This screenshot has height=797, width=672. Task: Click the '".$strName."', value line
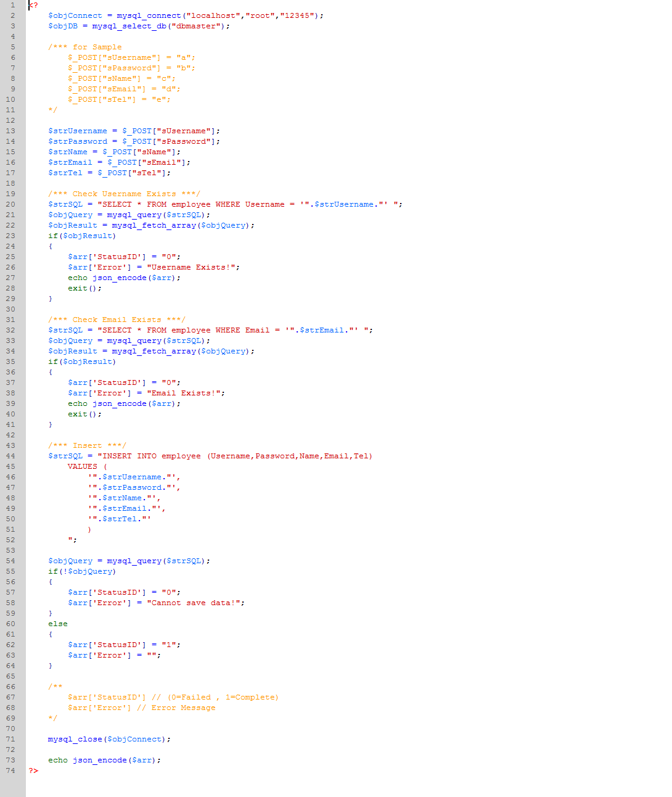click(124, 498)
